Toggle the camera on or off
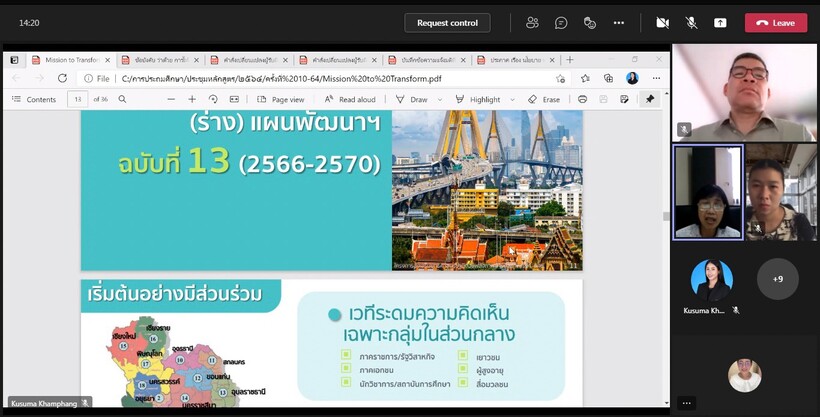Image resolution: width=820 pixels, height=417 pixels. point(662,23)
